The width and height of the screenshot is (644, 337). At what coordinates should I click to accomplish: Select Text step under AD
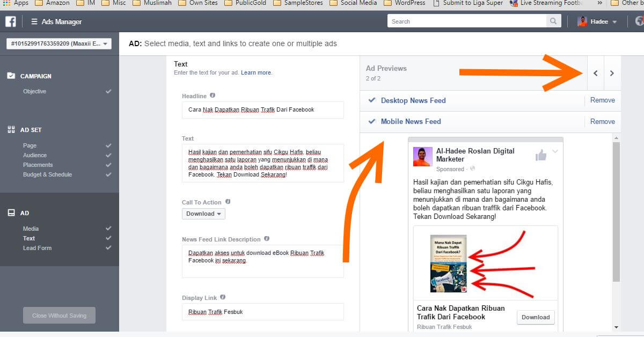tap(29, 238)
